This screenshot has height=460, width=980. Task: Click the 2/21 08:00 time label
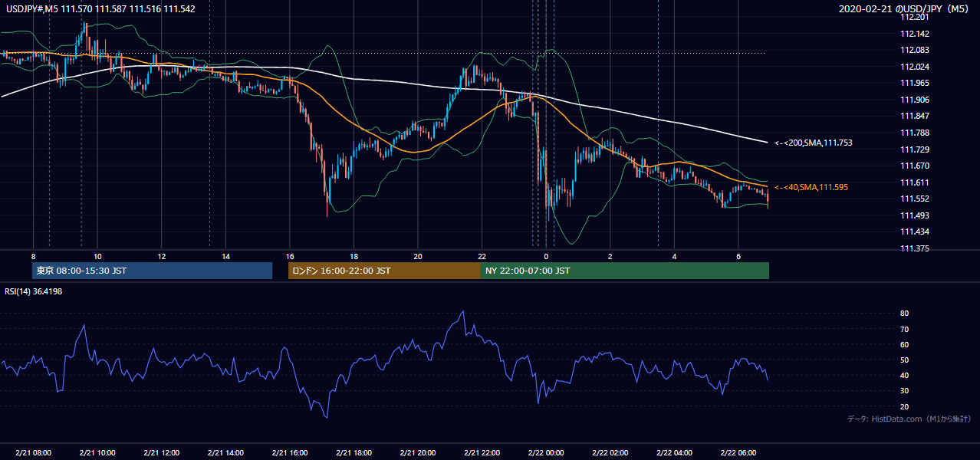click(33, 453)
